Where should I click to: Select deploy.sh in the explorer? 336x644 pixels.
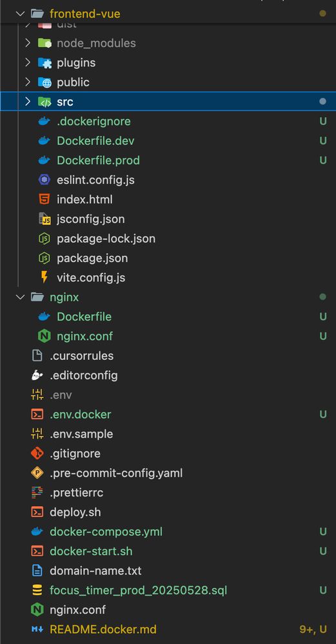pyautogui.click(x=75, y=512)
